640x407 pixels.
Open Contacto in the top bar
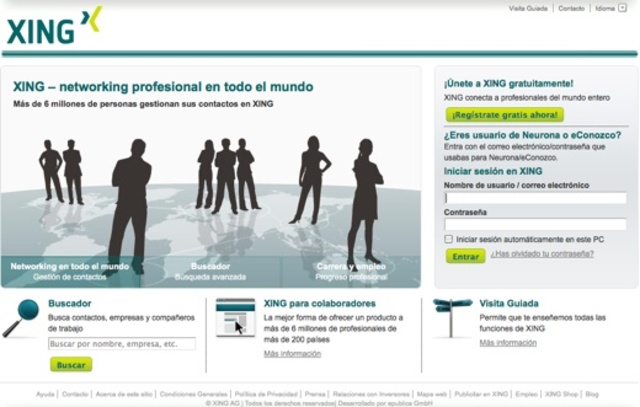pos(571,8)
